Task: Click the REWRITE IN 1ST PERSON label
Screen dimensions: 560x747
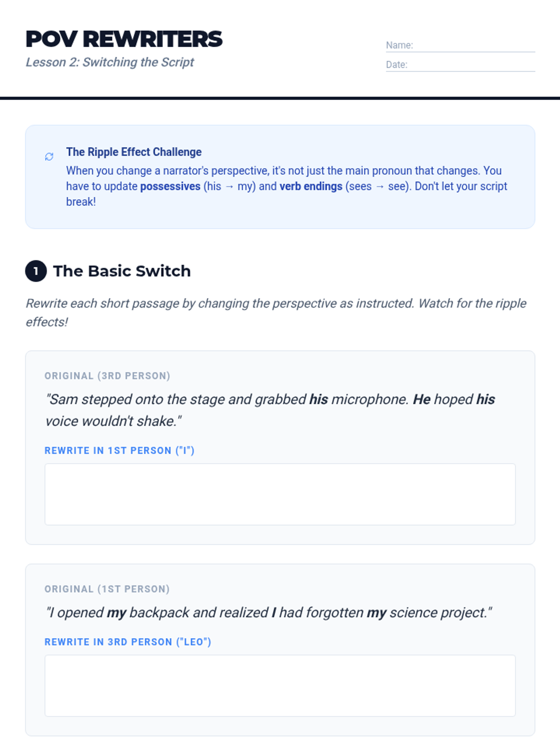Action: click(119, 451)
